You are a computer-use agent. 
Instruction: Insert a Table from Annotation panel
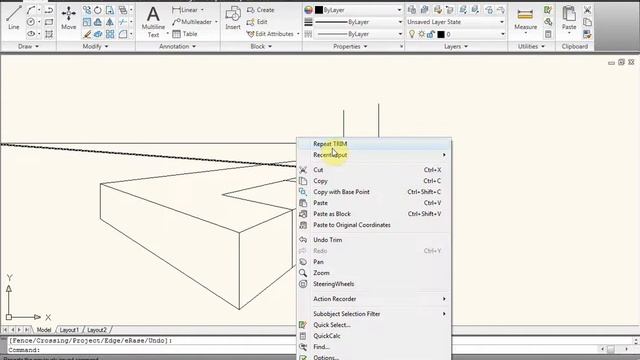pyautogui.click(x=185, y=34)
